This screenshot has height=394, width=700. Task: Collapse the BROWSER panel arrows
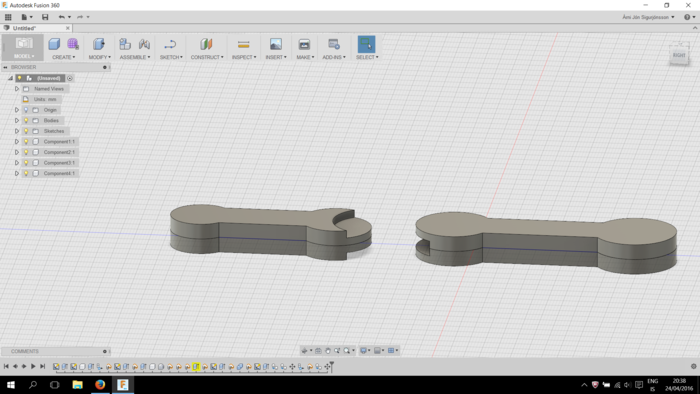pos(5,67)
